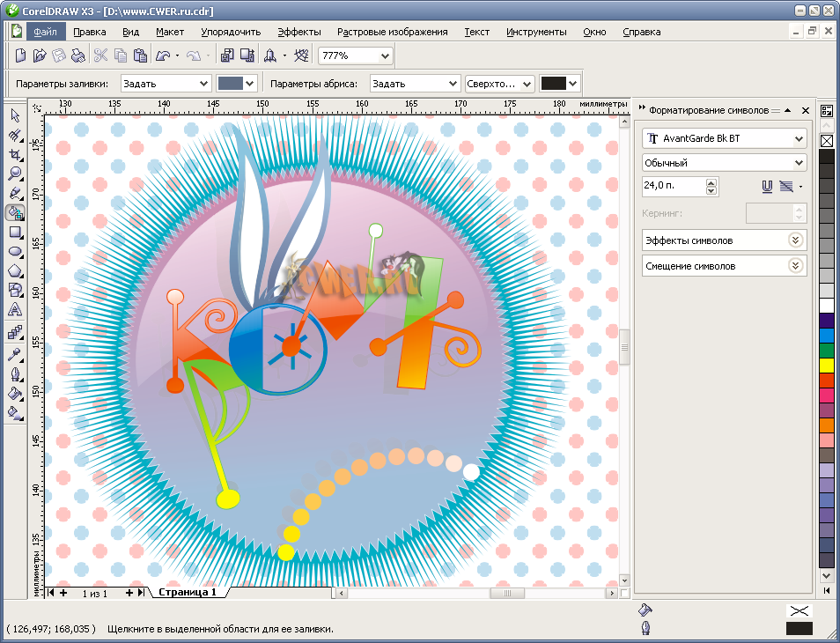Screen dimensions: 840x643
Task: Click the Undo arrow icon
Action: tap(162, 55)
